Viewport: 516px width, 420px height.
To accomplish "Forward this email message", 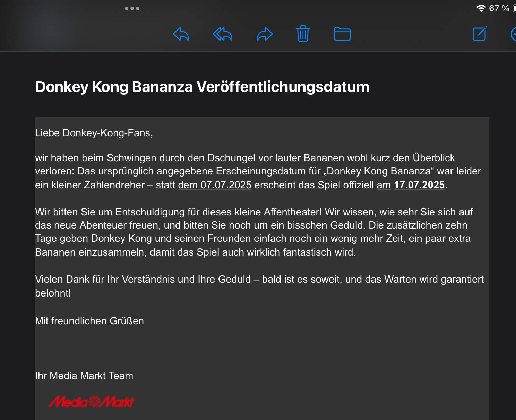I will [265, 34].
